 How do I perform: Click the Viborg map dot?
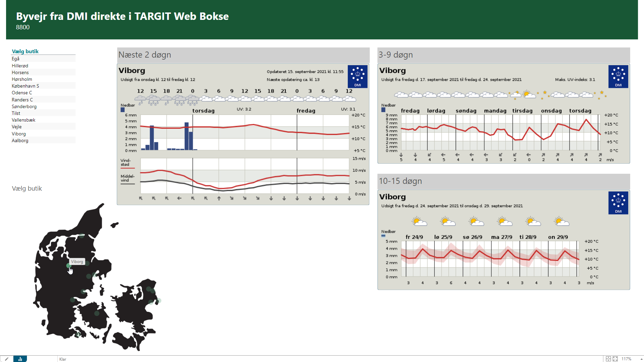click(69, 266)
